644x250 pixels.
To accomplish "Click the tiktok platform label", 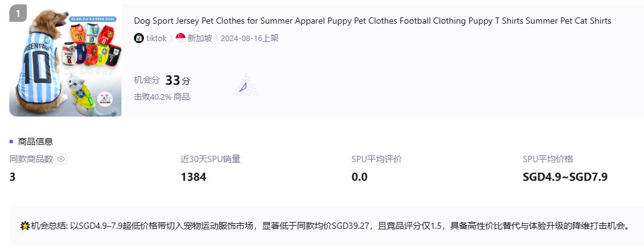I will click(x=156, y=38).
